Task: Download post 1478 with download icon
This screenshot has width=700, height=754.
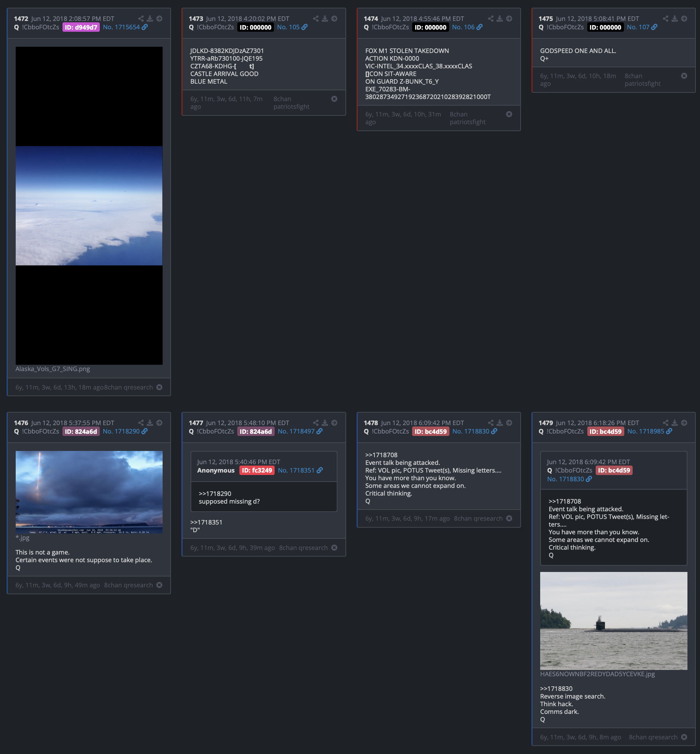Action: [x=500, y=423]
